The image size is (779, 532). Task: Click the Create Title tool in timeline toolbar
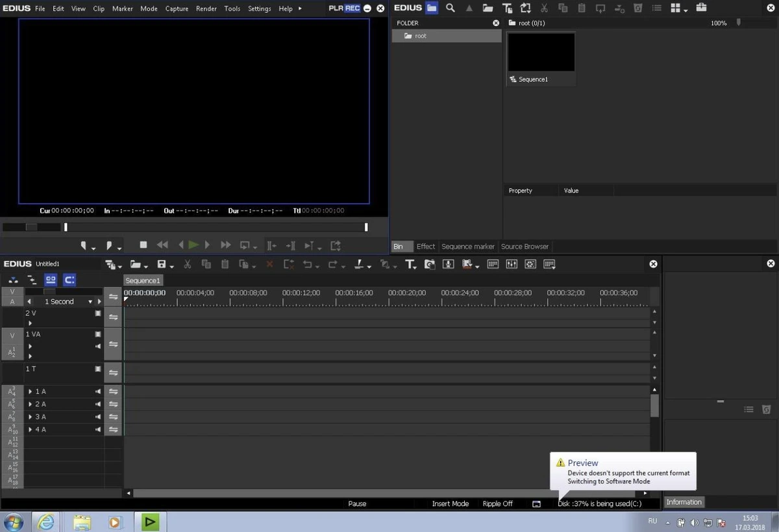410,264
